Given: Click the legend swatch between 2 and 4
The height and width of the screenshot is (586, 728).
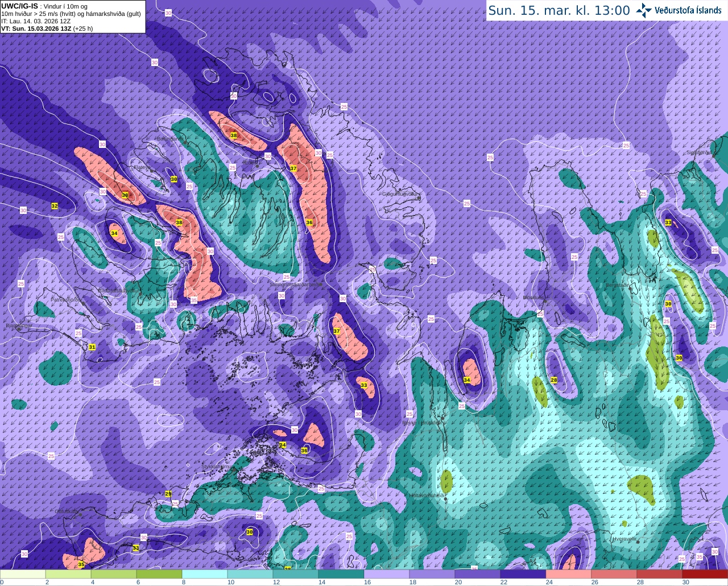Looking at the screenshot, I should 68,574.
